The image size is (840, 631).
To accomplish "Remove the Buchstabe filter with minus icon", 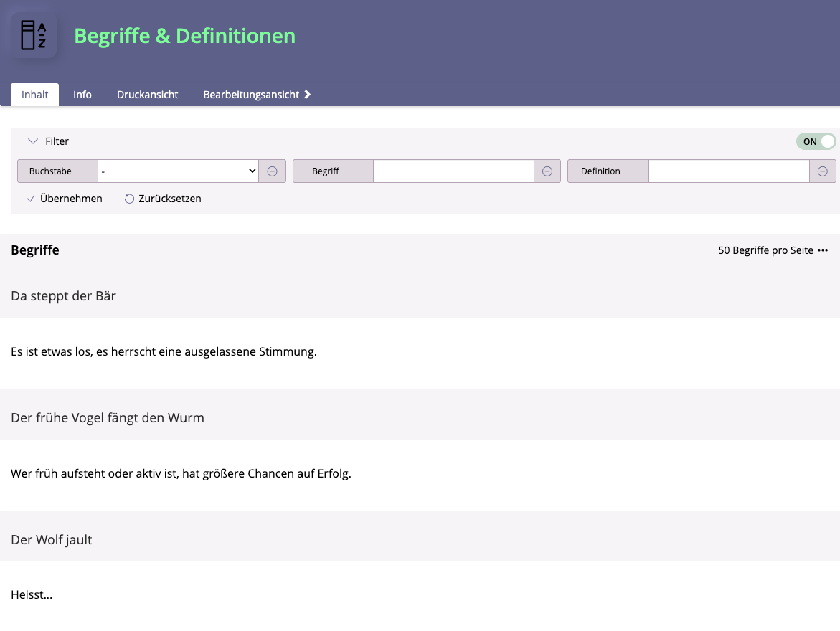I will pyautogui.click(x=272, y=171).
